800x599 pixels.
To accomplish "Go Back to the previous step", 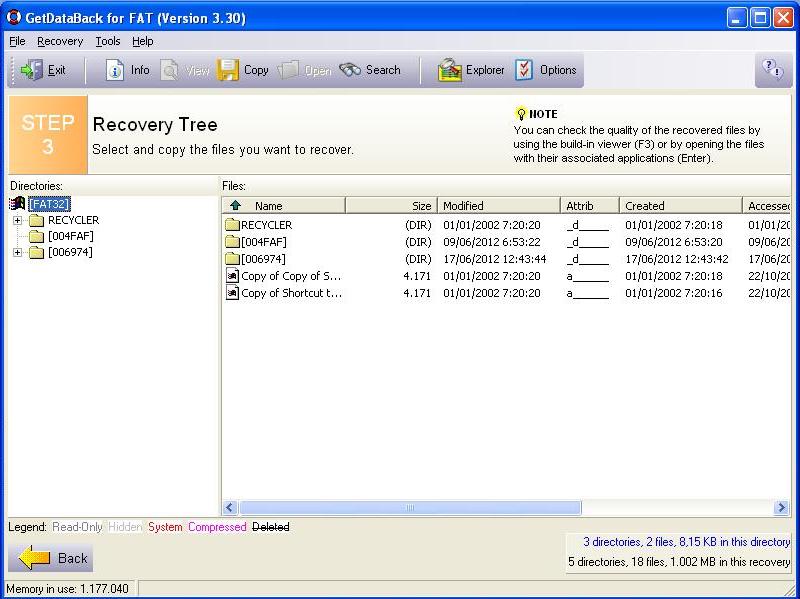I will [x=51, y=558].
